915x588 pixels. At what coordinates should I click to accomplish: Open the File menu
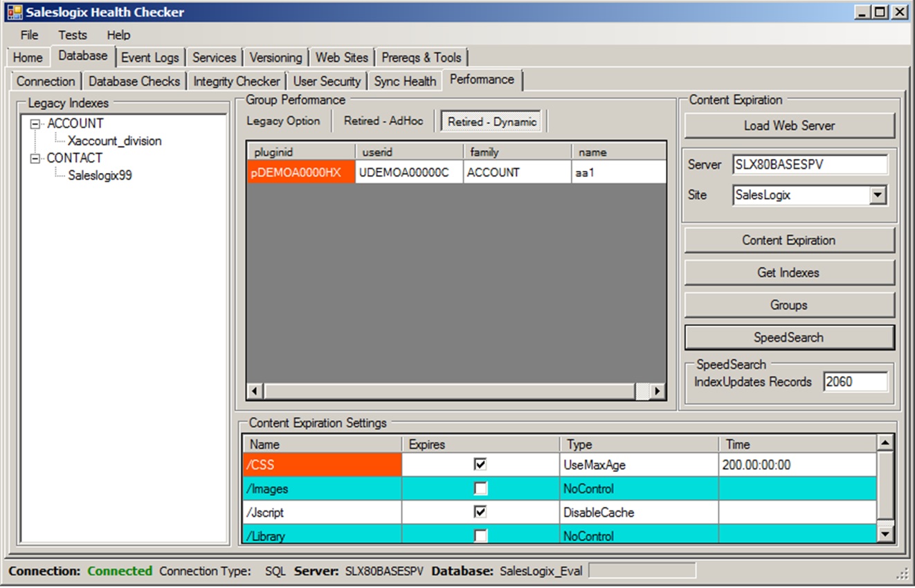[29, 35]
